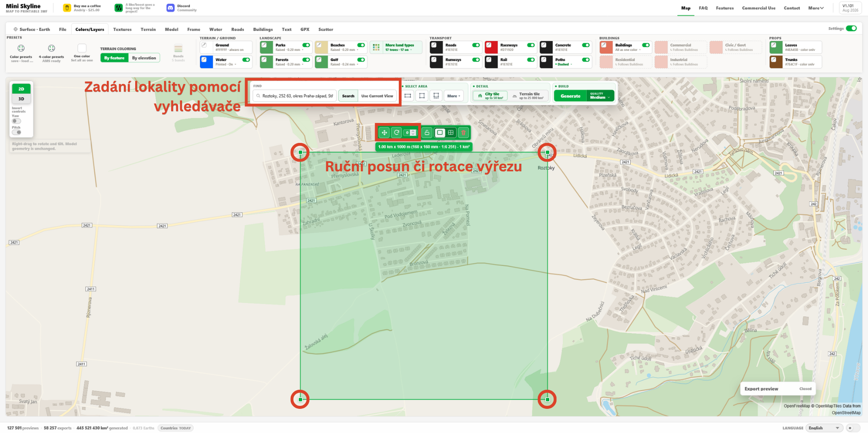This screenshot has width=868, height=433.
Task: Switch the map to 3D view
Action: [21, 99]
